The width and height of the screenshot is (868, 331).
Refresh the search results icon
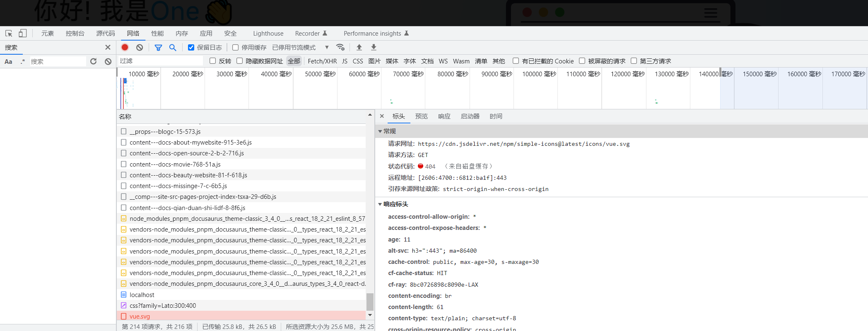93,61
